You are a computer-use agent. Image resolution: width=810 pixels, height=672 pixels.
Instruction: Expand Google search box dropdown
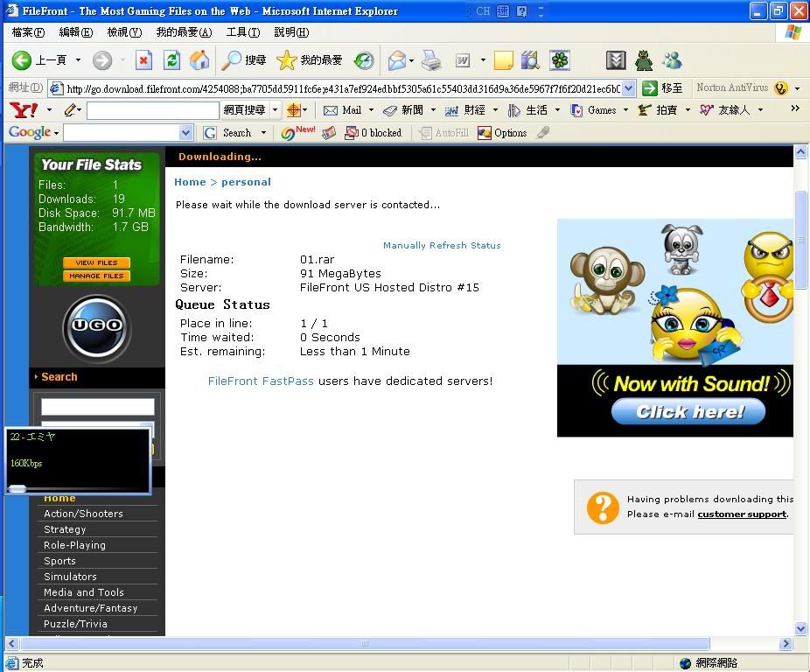pos(186,133)
